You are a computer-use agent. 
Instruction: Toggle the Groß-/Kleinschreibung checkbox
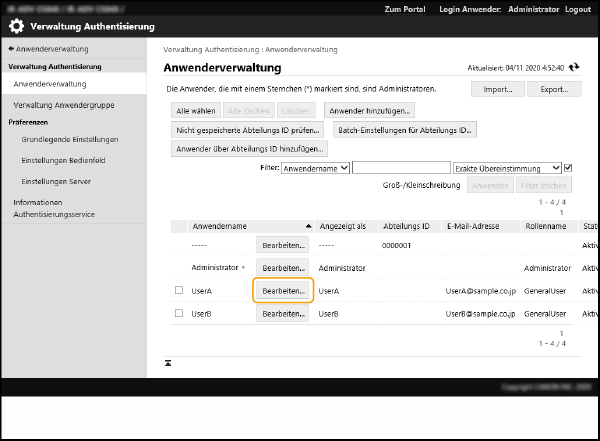coord(568,168)
